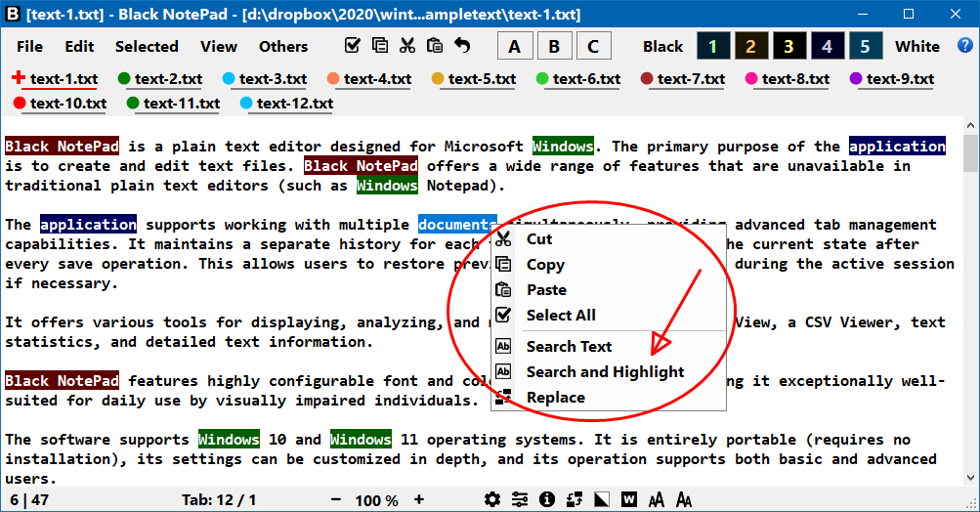
Task: Select color scheme swatch 4
Action: [x=827, y=46]
